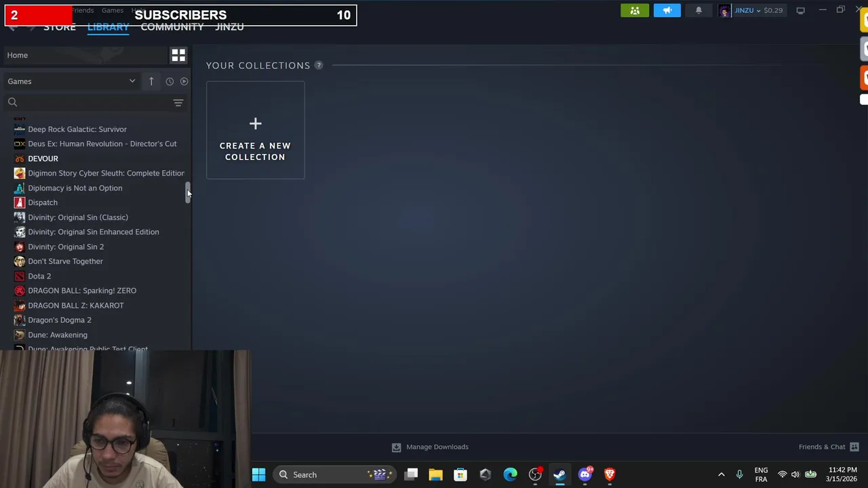The image size is (868, 488).
Task: Show hidden system tray icons
Action: pos(721,474)
